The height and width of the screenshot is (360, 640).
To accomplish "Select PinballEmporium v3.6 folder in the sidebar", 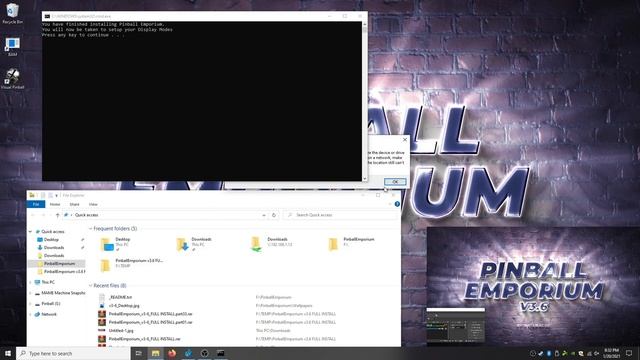I will 64,271.
